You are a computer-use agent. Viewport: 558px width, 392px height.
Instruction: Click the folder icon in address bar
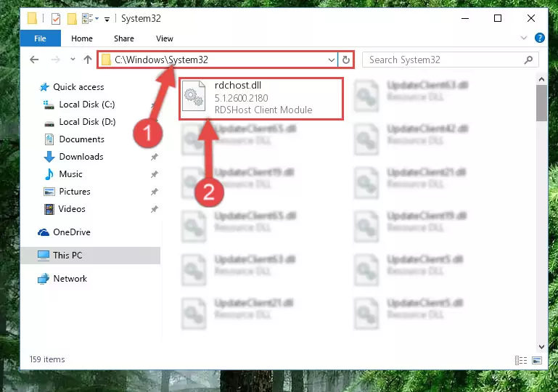pos(106,60)
